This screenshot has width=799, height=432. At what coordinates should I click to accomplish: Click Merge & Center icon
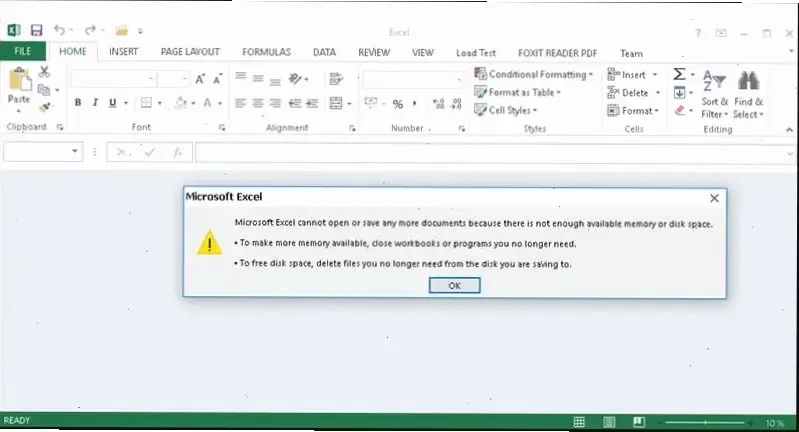pos(336,103)
